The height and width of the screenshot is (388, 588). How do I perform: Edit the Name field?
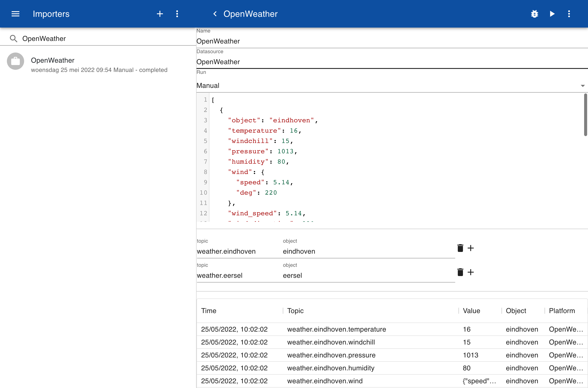[392, 41]
